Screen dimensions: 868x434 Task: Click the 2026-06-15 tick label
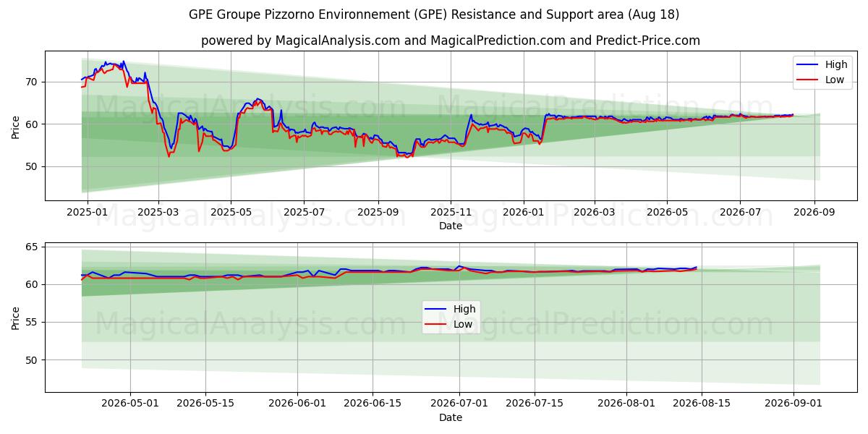373,404
